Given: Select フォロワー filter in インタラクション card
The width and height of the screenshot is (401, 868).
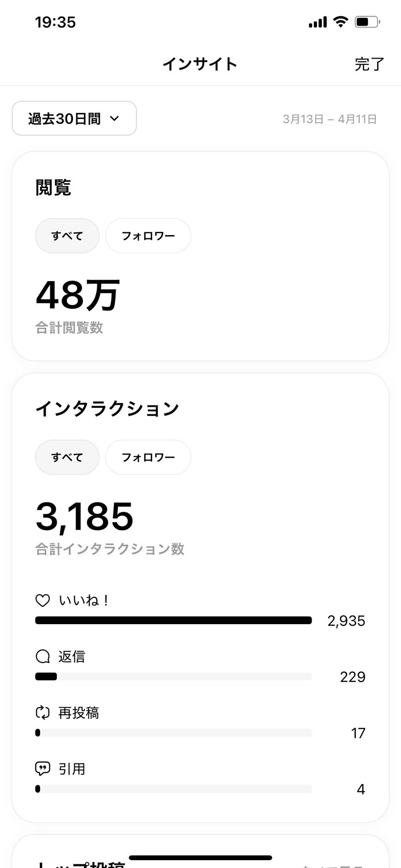Looking at the screenshot, I should click(148, 457).
